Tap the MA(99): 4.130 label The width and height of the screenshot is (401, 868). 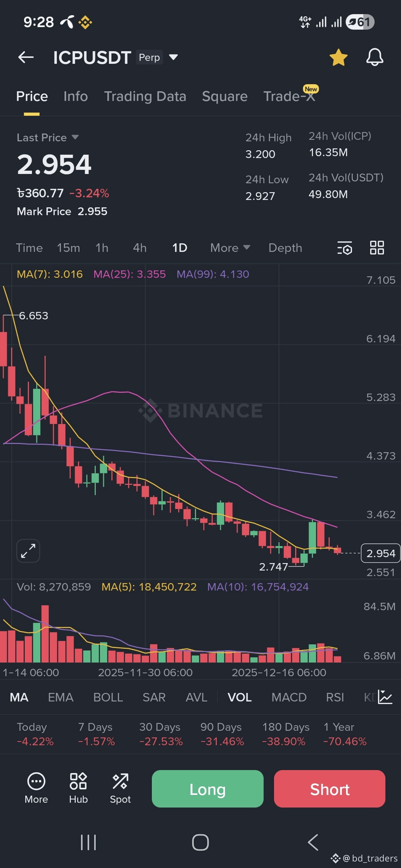[x=213, y=274]
